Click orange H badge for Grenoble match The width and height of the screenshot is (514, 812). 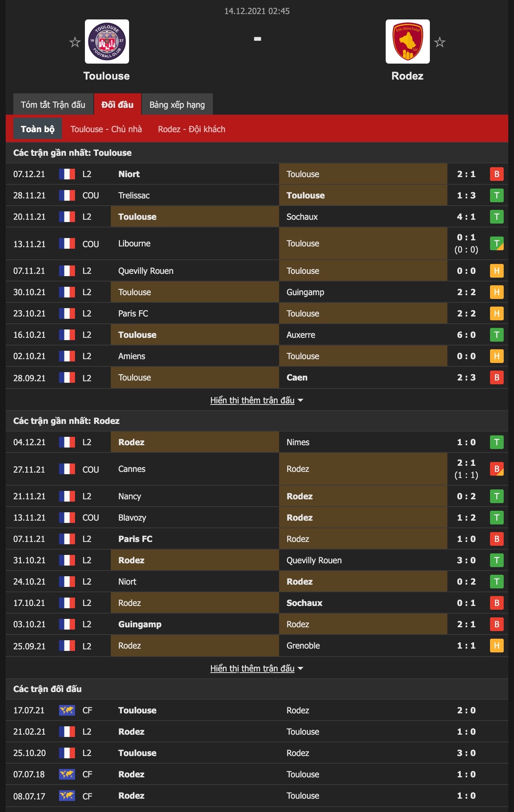[x=496, y=646]
